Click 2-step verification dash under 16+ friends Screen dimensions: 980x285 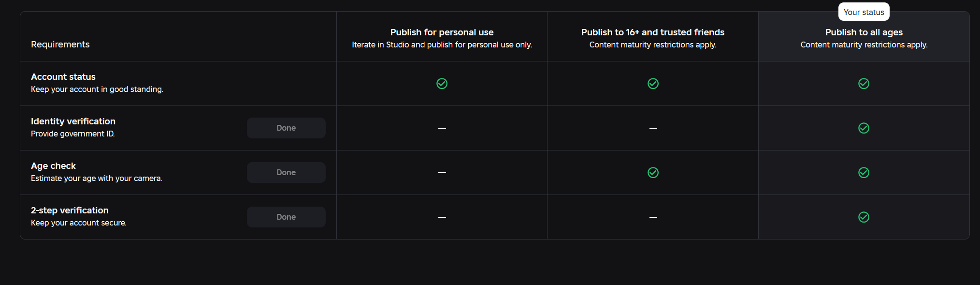pos(653,217)
